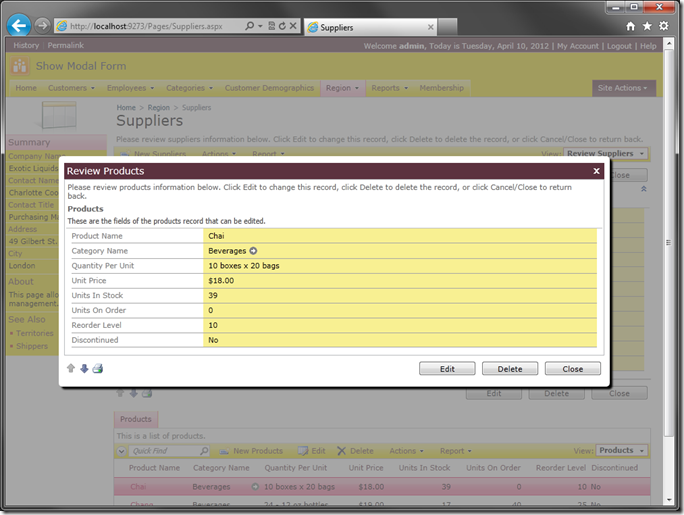The height and width of the screenshot is (515, 684).
Task: Click the page scrollbar up arrow
Action: click(x=669, y=43)
